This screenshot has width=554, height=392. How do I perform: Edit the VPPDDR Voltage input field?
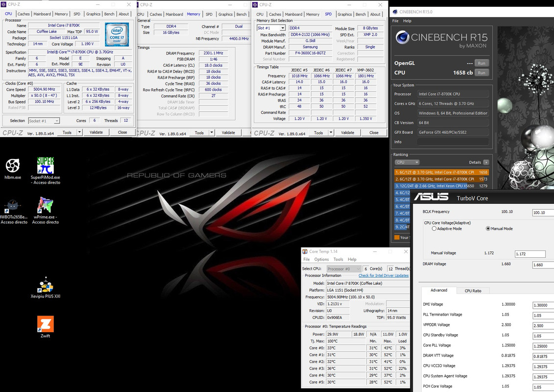(x=543, y=325)
